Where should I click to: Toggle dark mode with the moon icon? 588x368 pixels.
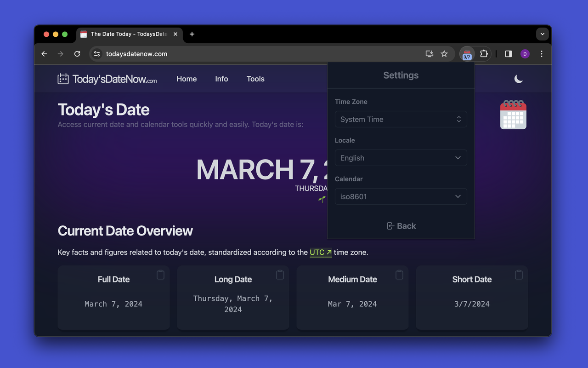pyautogui.click(x=518, y=79)
